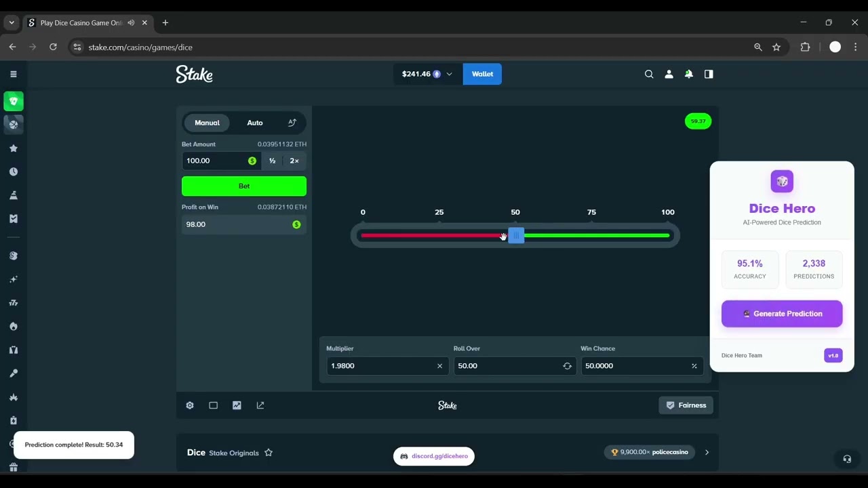This screenshot has width=868, height=488.
Task: Open the Sports basketball sidebar icon
Action: pos(14,124)
